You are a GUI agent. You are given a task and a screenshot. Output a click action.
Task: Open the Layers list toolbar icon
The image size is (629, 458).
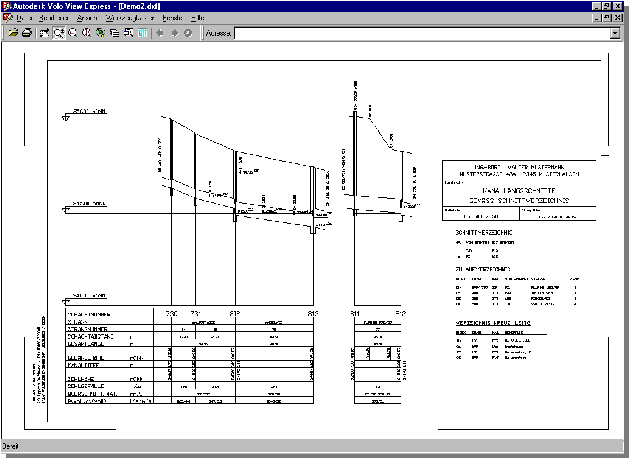(115, 33)
